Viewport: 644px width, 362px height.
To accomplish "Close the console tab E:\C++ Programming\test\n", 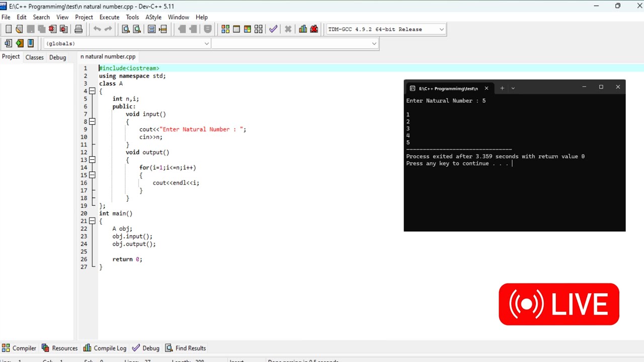I will (486, 88).
